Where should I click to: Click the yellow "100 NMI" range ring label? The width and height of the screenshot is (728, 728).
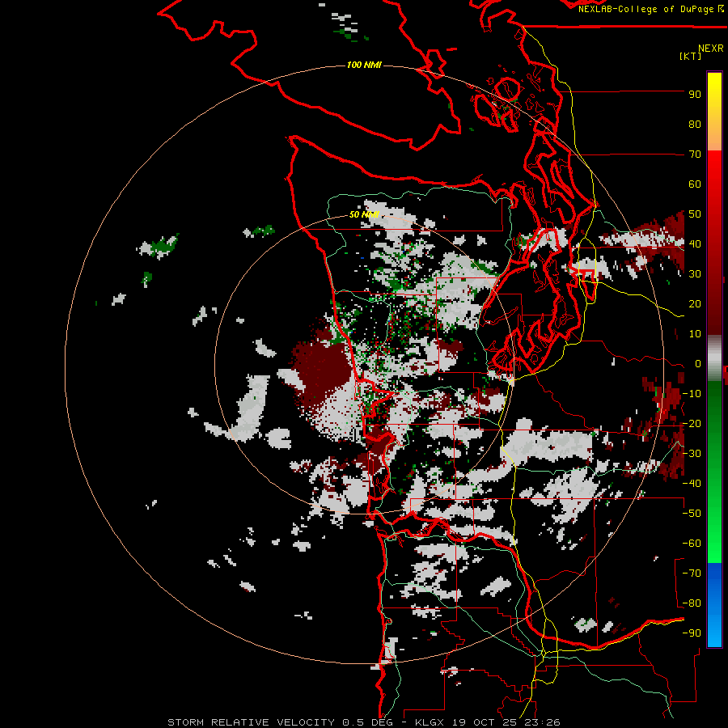click(x=364, y=65)
